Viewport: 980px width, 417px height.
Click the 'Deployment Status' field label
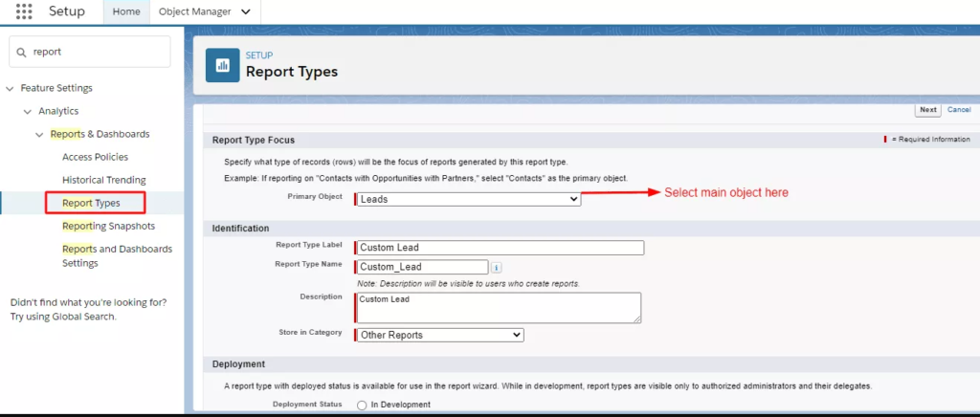tap(307, 405)
